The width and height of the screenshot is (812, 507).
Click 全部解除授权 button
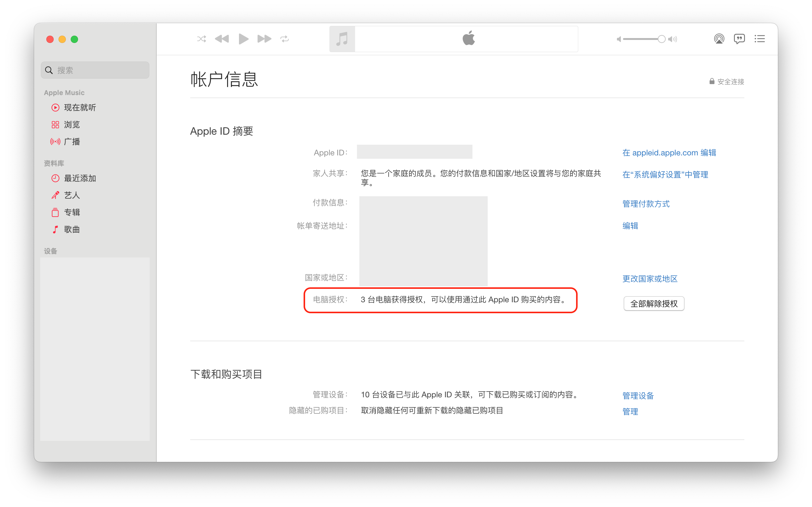[654, 304]
